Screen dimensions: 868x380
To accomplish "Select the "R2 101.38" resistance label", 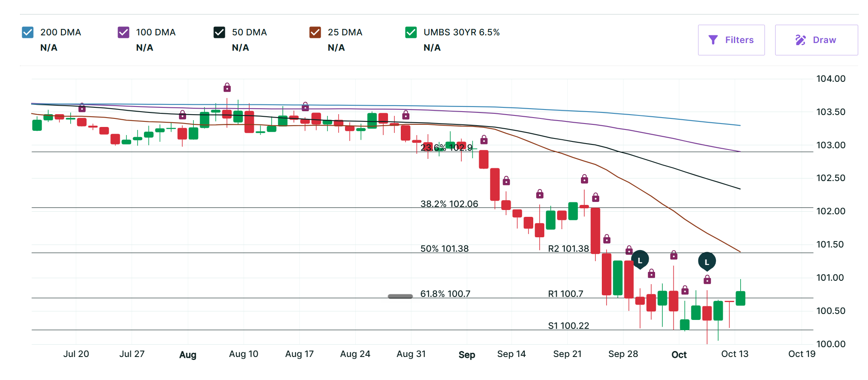I will tap(569, 248).
